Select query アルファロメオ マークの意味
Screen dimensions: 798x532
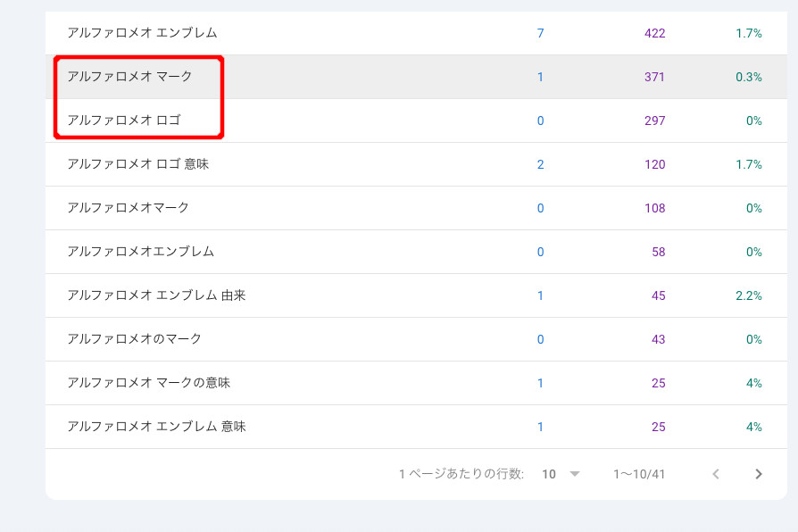[149, 383]
